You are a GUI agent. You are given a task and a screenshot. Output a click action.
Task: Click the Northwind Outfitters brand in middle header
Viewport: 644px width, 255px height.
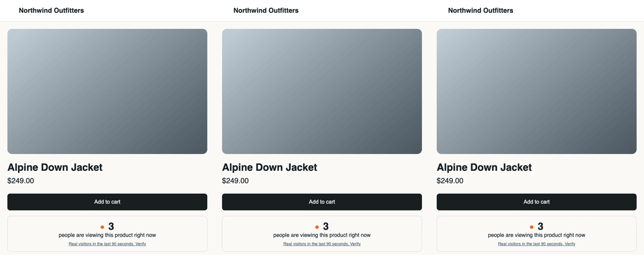click(266, 10)
